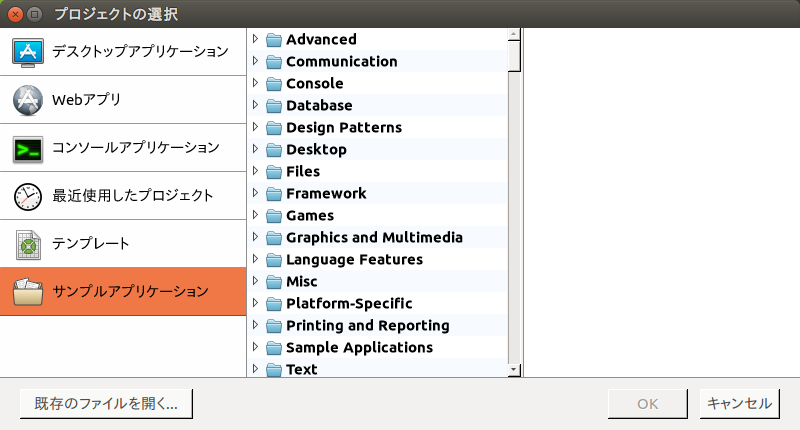Viewport: 800px width, 430px height.
Task: Select the Webアプリ project type
Action: coord(123,100)
